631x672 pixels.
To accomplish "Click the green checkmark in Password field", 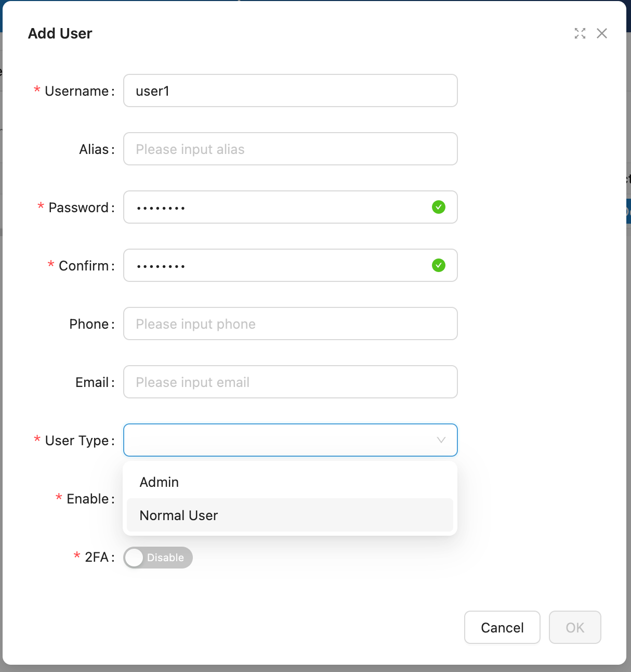I will coord(439,207).
